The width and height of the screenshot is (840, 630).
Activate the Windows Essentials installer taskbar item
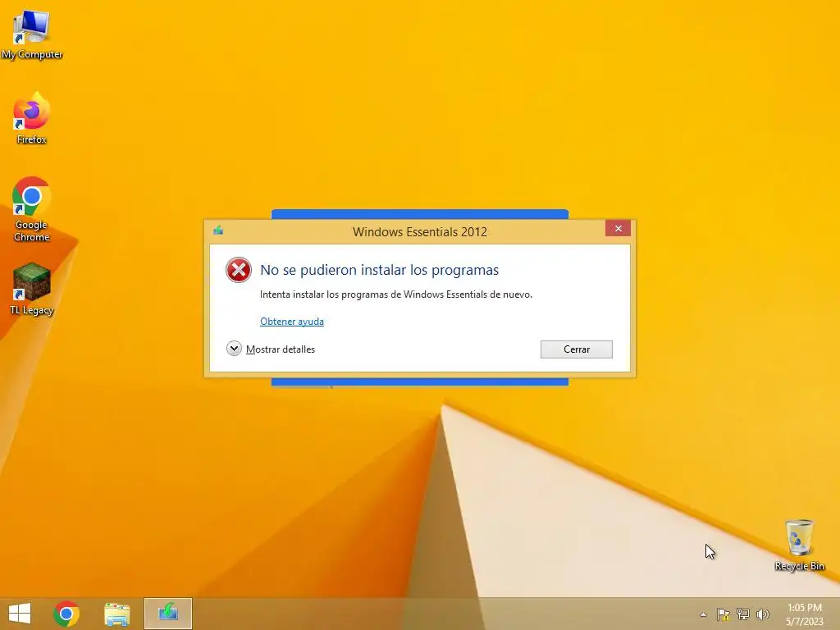tap(167, 614)
